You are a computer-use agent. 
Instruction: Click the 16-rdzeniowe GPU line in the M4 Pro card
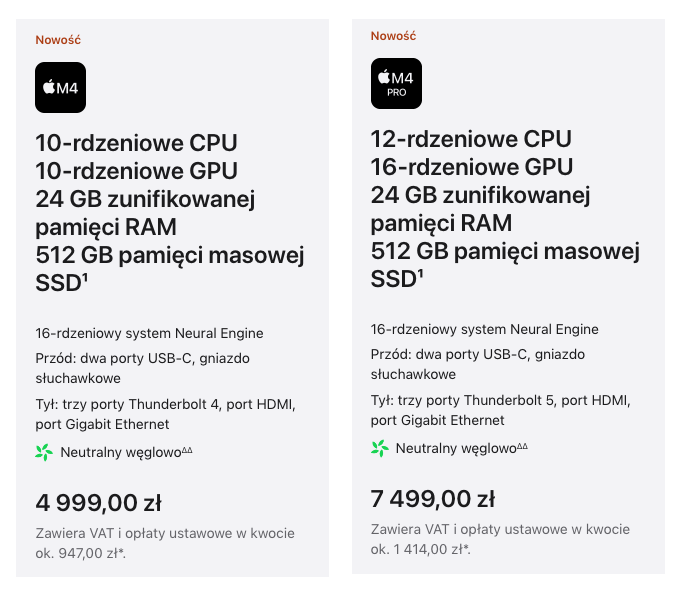pos(472,166)
